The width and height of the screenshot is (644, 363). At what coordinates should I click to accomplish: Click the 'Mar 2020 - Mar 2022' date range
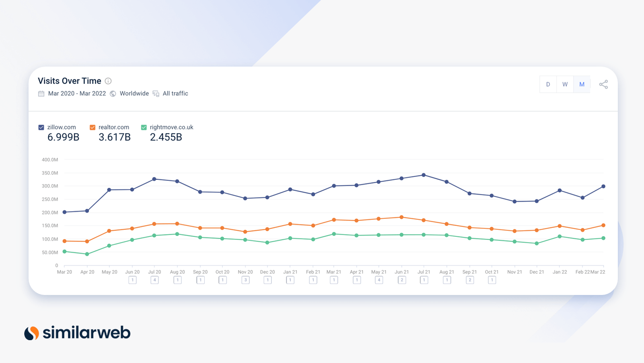pos(77,93)
